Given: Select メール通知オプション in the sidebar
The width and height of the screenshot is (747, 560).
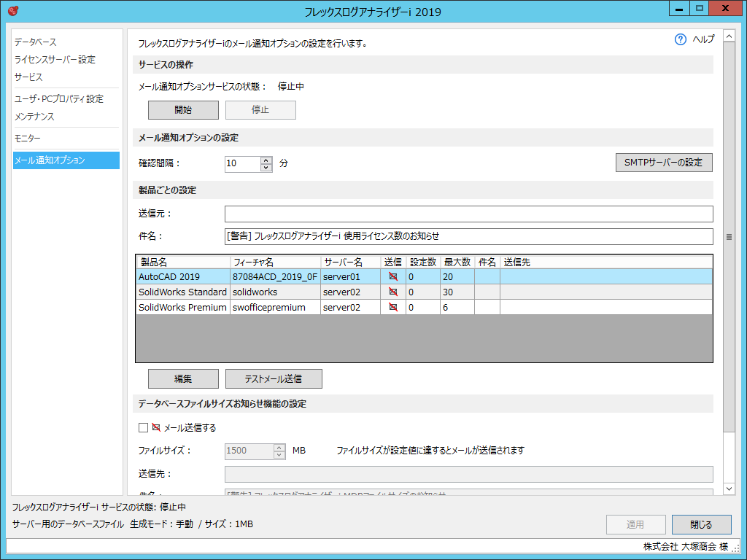Looking at the screenshot, I should click(66, 160).
